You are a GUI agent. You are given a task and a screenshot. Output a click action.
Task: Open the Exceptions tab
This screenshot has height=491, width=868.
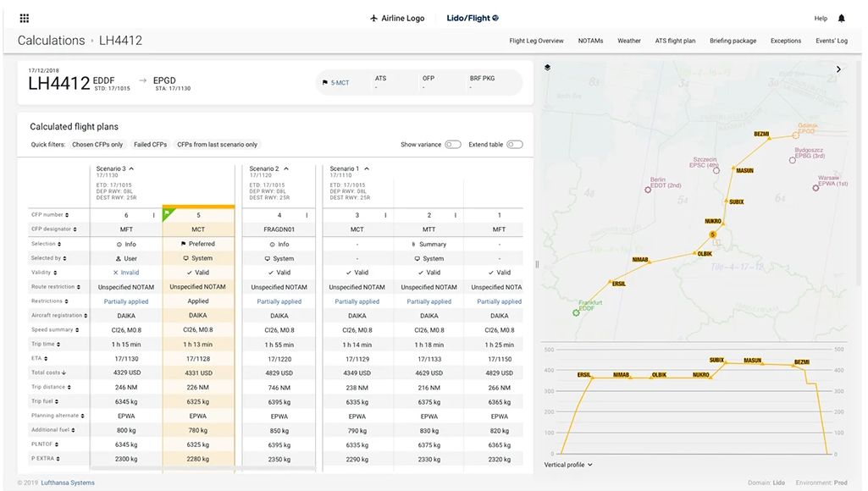tap(786, 41)
